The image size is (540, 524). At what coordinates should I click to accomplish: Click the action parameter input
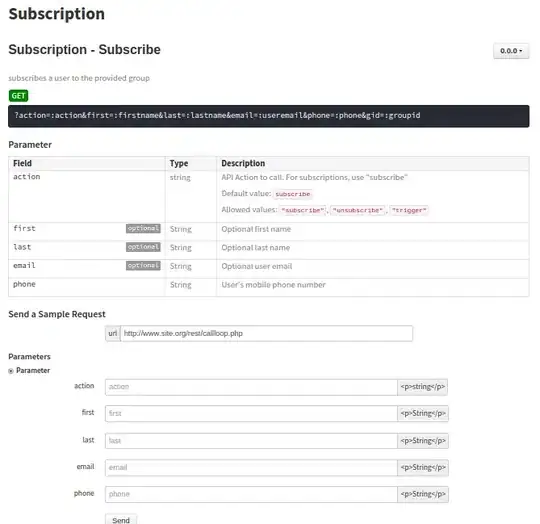251,387
